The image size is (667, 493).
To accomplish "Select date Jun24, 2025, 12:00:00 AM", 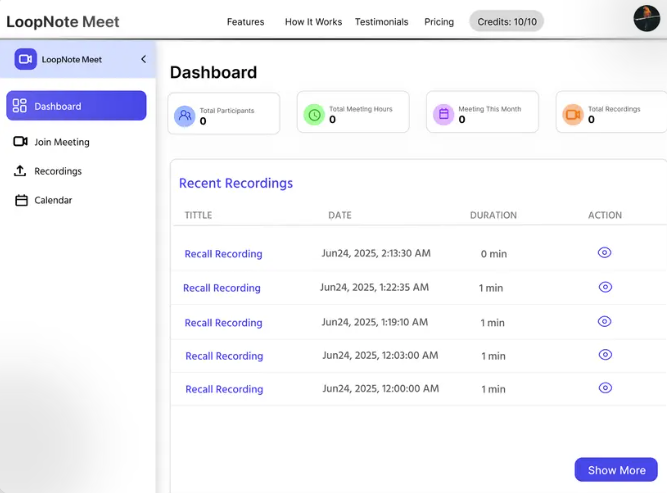I will tap(381, 389).
